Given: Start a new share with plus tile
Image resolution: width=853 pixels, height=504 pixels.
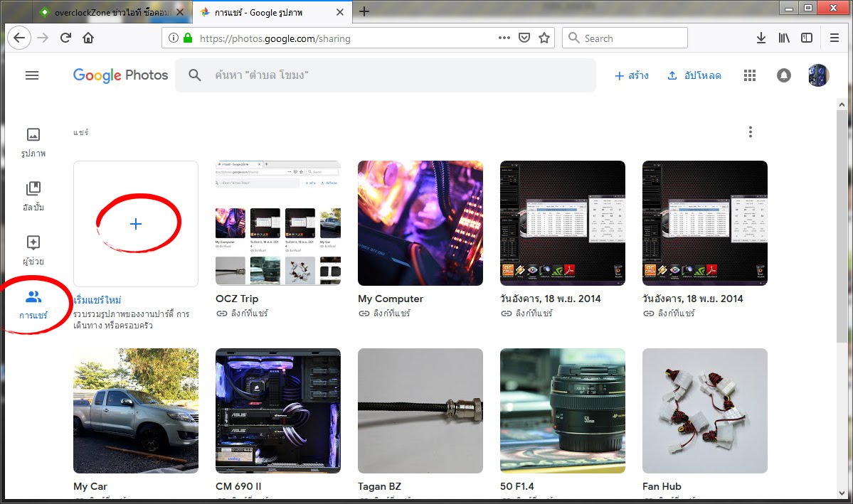Looking at the screenshot, I should [136, 224].
